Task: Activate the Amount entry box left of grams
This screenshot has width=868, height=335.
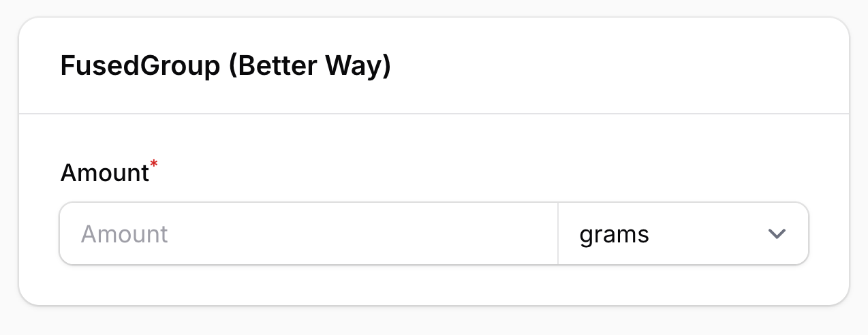Action: (308, 234)
